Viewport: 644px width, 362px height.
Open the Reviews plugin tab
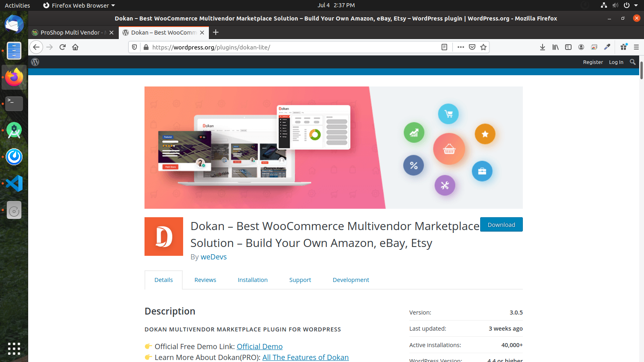205,280
